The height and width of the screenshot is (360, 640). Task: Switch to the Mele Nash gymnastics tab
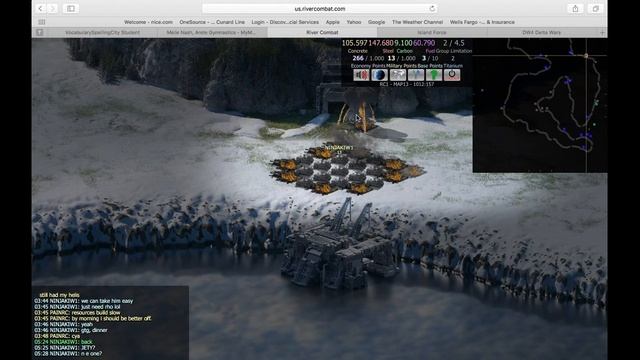pyautogui.click(x=211, y=32)
